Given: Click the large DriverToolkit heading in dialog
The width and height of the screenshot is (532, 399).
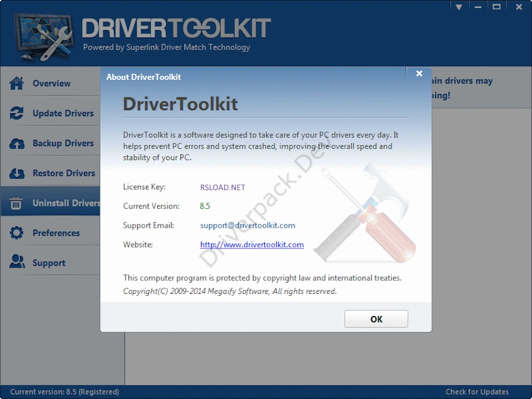Looking at the screenshot, I should pyautogui.click(x=180, y=104).
